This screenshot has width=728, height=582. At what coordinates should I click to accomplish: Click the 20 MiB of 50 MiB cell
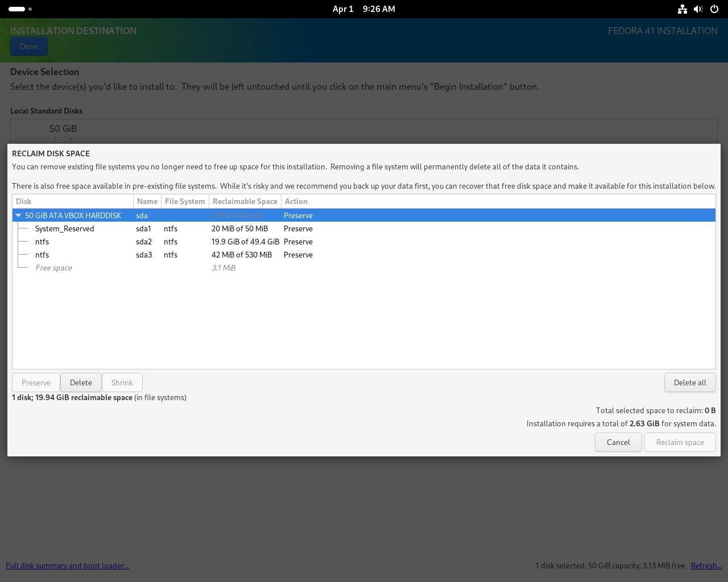coord(239,228)
